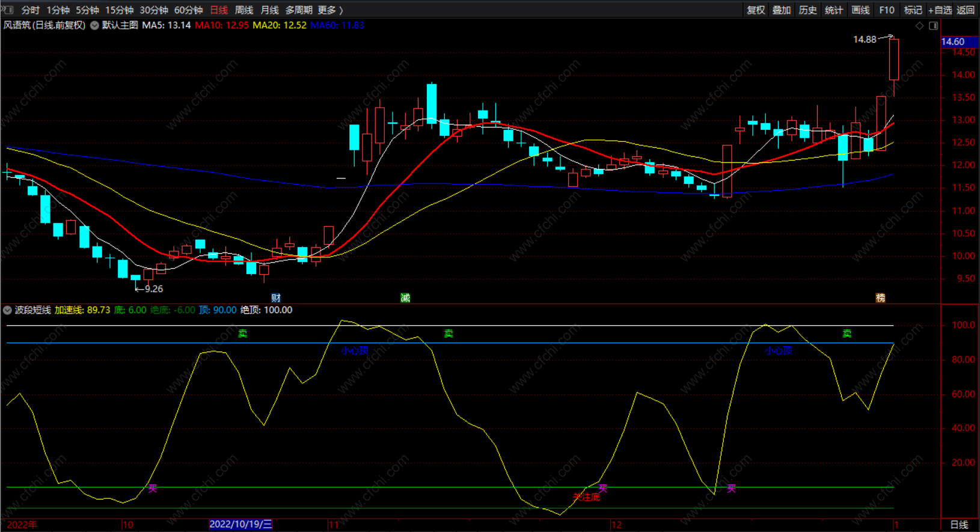This screenshot has height=532, width=980.
Task: Click the 绝底: -6.00 value
Action: point(173,310)
